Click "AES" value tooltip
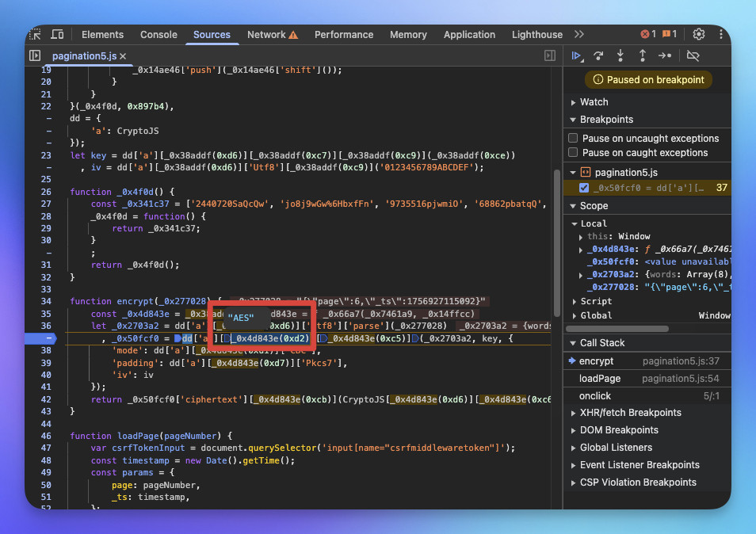This screenshot has width=756, height=534. [x=241, y=318]
